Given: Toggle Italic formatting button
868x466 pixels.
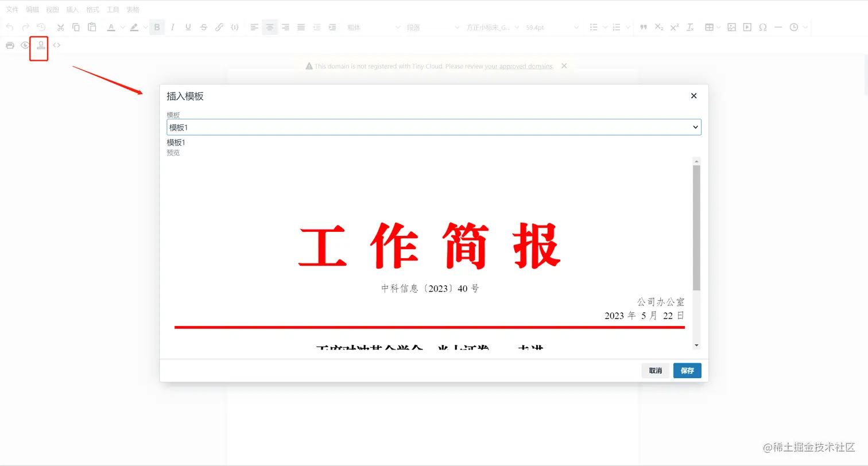Looking at the screenshot, I should tap(172, 27).
